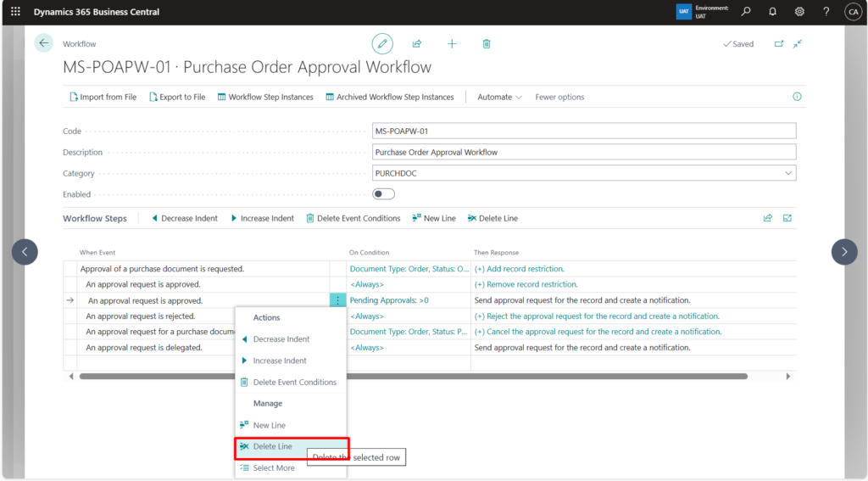Open the app launcher waffle menu

tap(15, 12)
